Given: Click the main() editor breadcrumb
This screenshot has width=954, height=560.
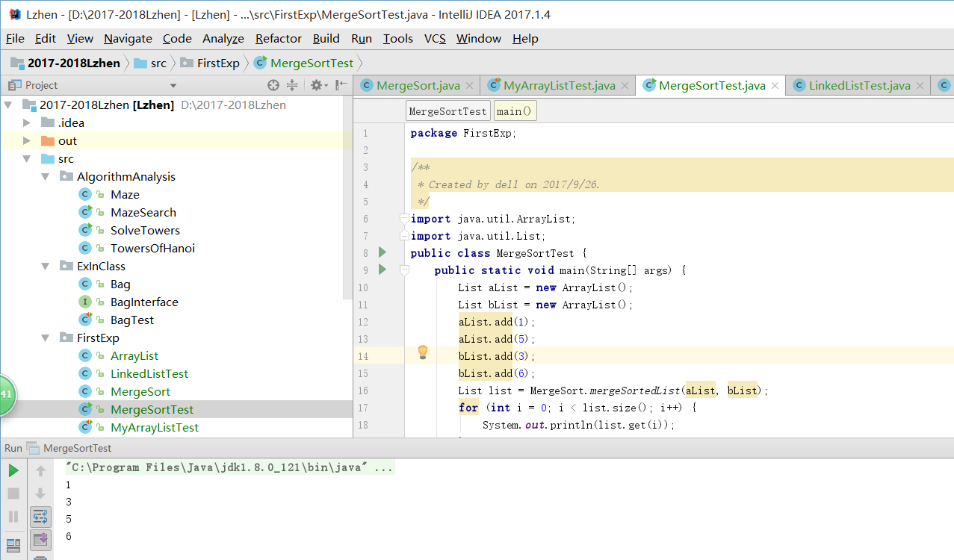Looking at the screenshot, I should coord(515,111).
